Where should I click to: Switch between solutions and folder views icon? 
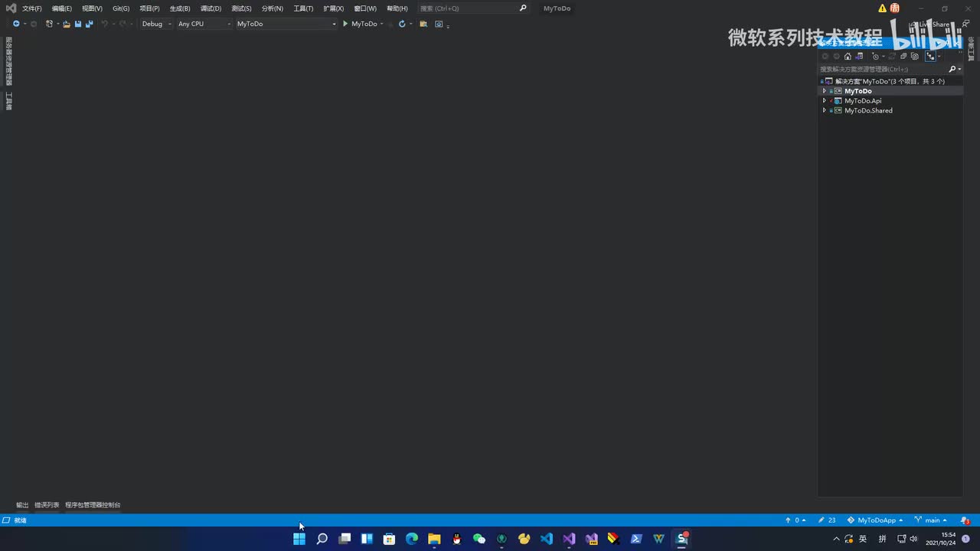[859, 56]
